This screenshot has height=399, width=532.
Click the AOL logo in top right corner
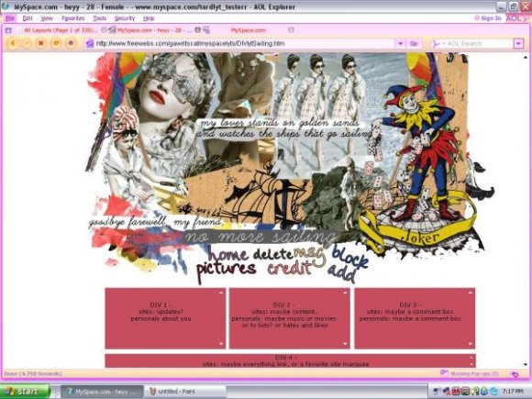point(516,18)
